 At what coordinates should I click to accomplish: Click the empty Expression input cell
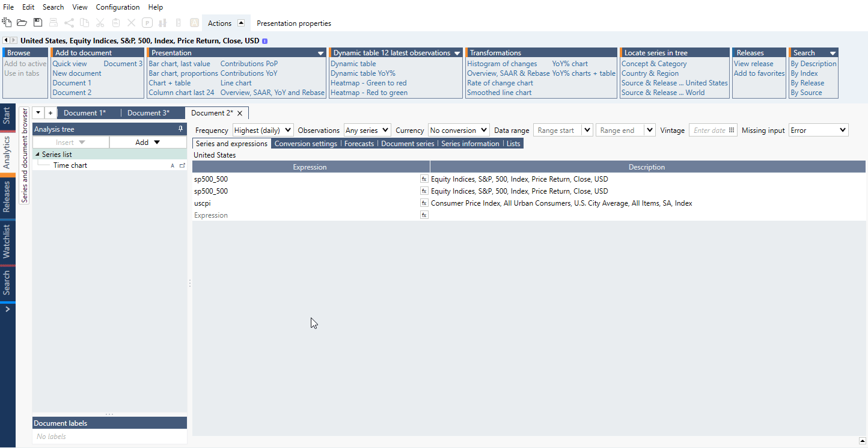306,215
